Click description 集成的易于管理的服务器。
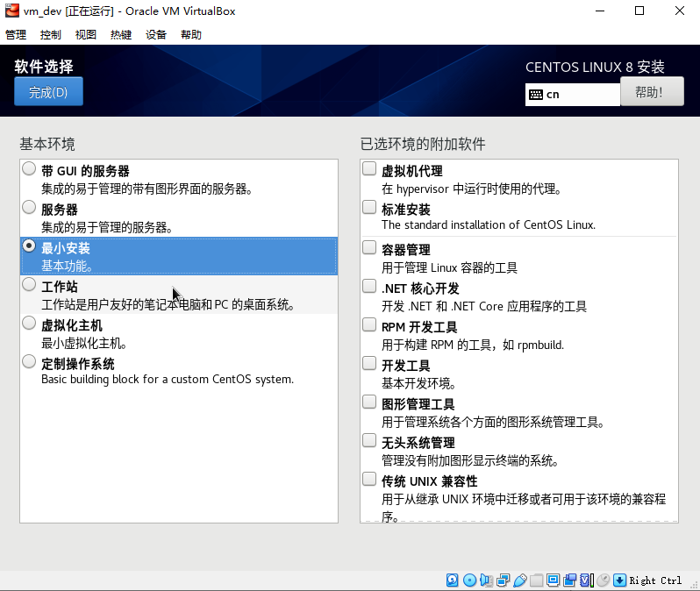The image size is (700, 591). pos(107,228)
